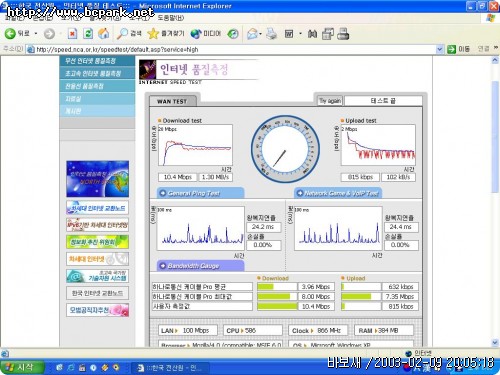Screen dimensions: 500x375
Task: Click the speedometer dial gauge
Action: point(285,149)
